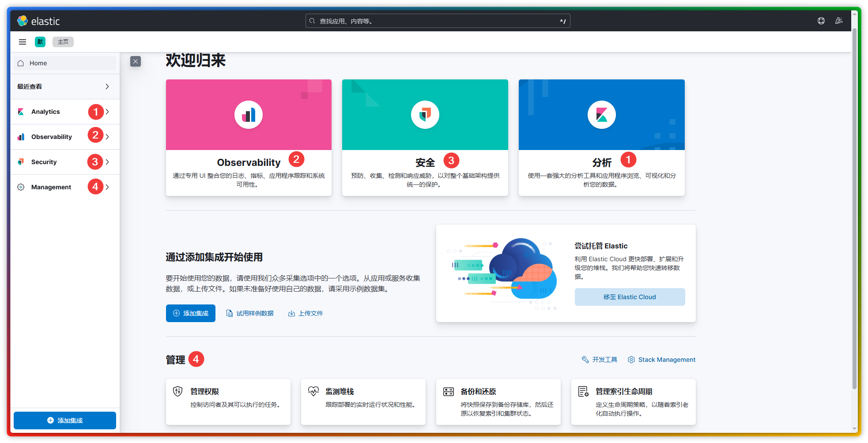Click the Analytics Kibana icon in sidebar
Viewport: 868px width, 443px height.
pos(21,112)
